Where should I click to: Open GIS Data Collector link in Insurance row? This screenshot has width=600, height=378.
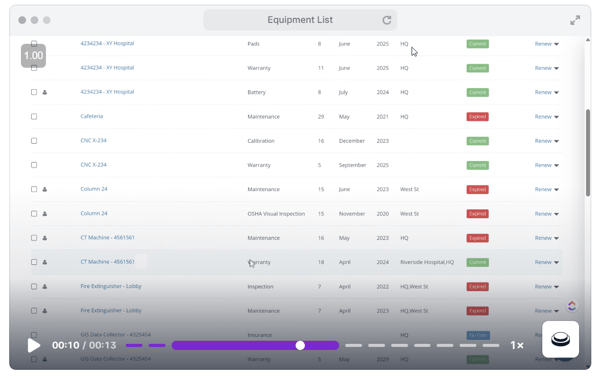[116, 335]
